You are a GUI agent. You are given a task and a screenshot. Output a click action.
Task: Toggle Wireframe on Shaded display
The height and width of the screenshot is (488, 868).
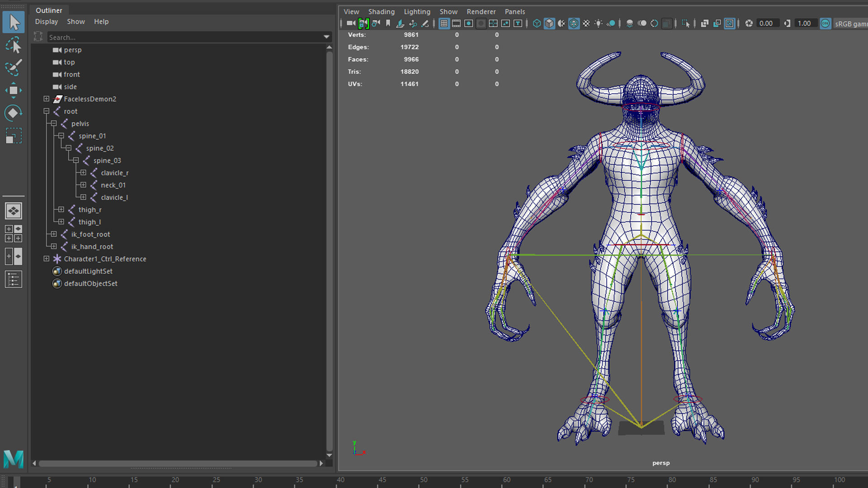574,23
